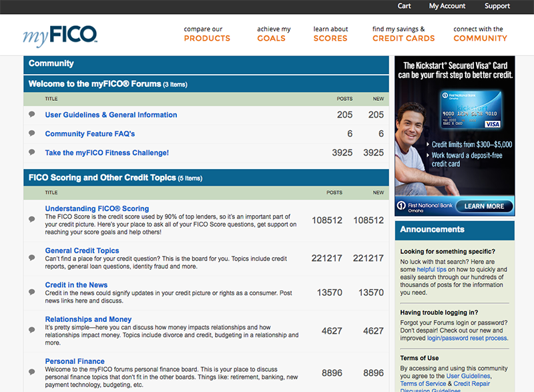Open Relationships and Money board

pos(88,319)
